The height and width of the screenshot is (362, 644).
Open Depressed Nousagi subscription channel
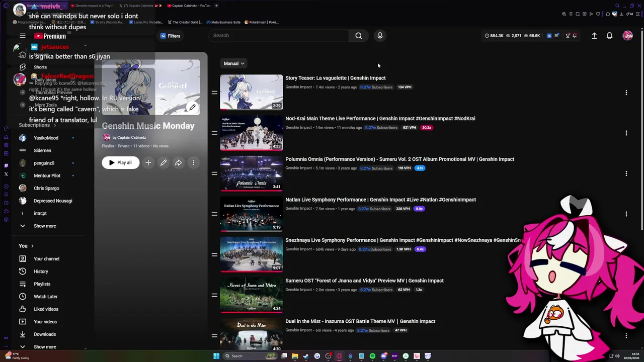click(x=53, y=201)
